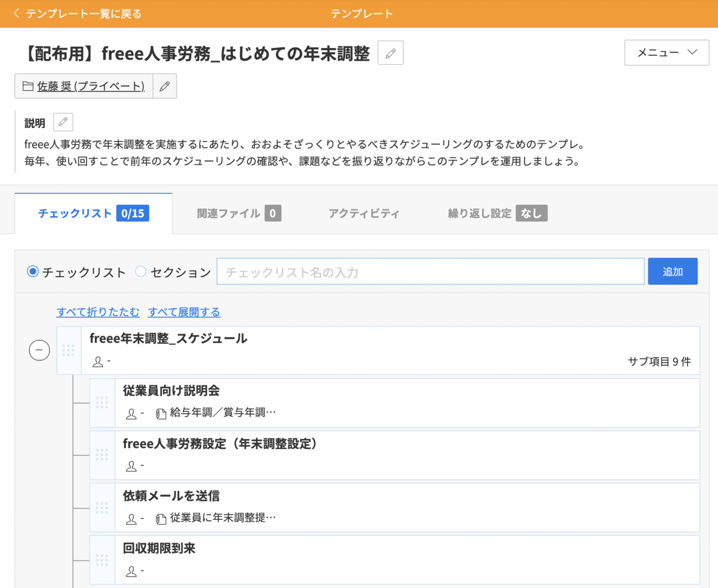The height and width of the screenshot is (588, 718).
Task: Click the すべて展開する link
Action: 184,312
